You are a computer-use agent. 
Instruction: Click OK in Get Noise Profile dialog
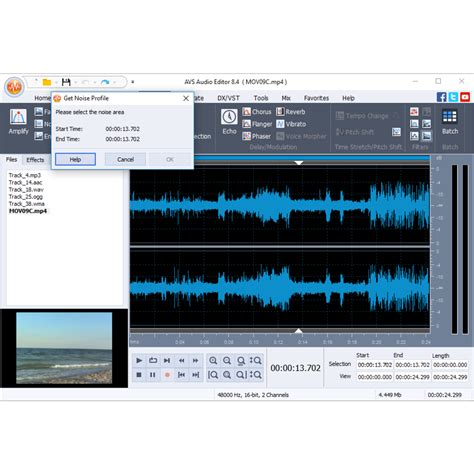(x=170, y=159)
